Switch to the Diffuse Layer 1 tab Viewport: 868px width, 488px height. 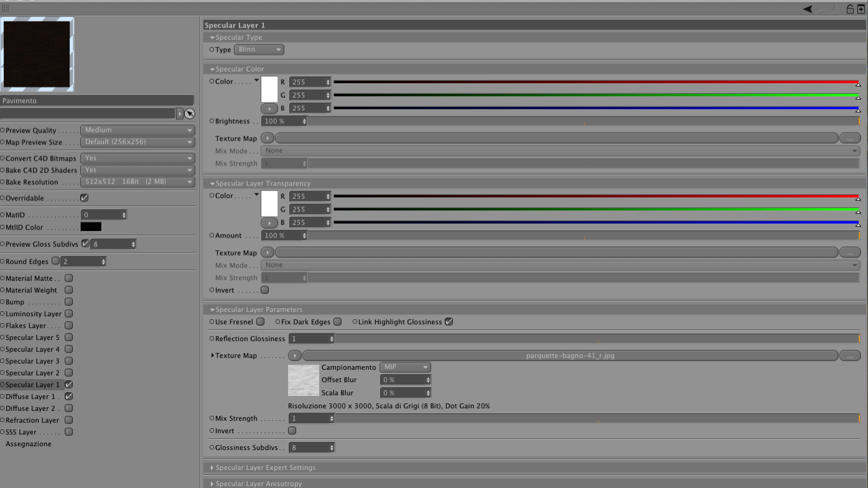[x=30, y=396]
